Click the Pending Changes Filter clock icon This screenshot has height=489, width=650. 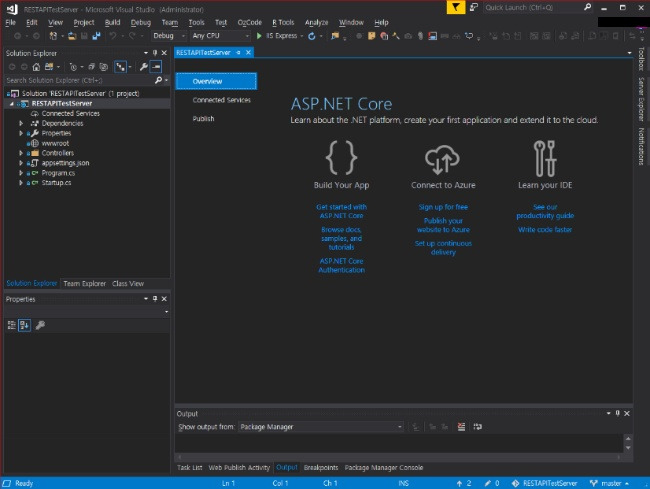[73, 67]
